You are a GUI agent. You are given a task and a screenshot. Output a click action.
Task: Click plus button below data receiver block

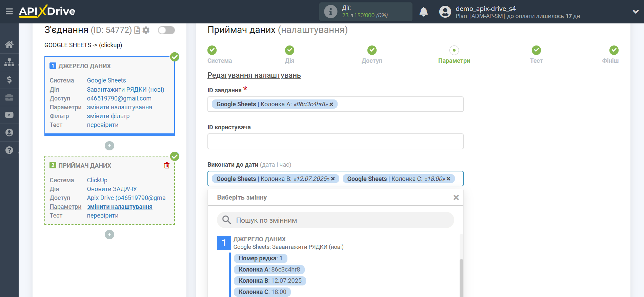[109, 235]
